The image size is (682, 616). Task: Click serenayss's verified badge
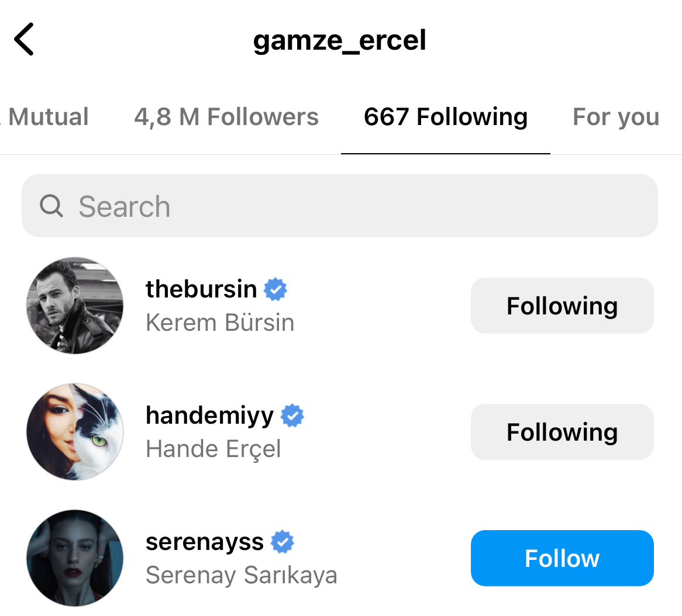(x=283, y=542)
